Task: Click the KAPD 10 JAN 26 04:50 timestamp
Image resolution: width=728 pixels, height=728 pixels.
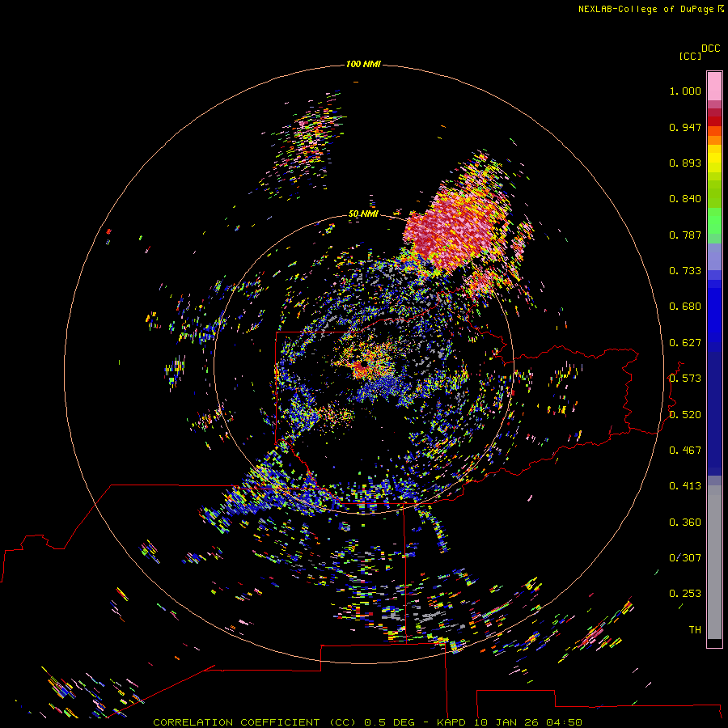Action: [510, 722]
